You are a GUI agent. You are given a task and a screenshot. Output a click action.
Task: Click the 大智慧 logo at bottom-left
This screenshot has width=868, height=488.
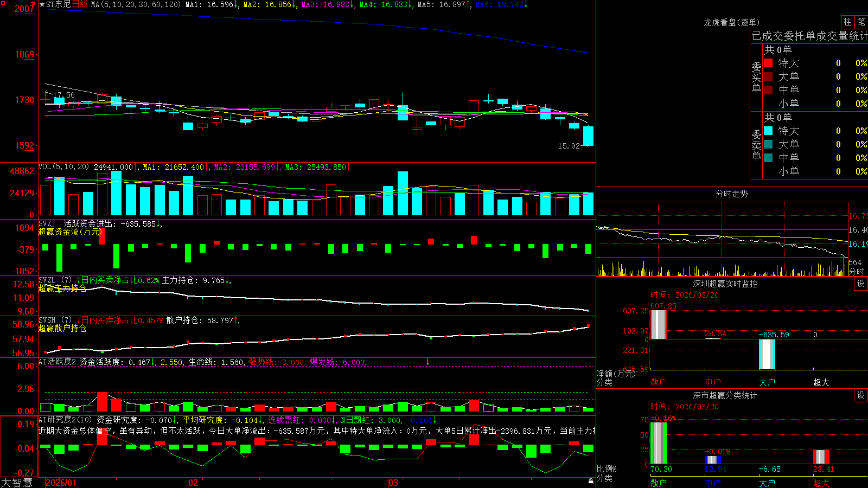[17, 483]
